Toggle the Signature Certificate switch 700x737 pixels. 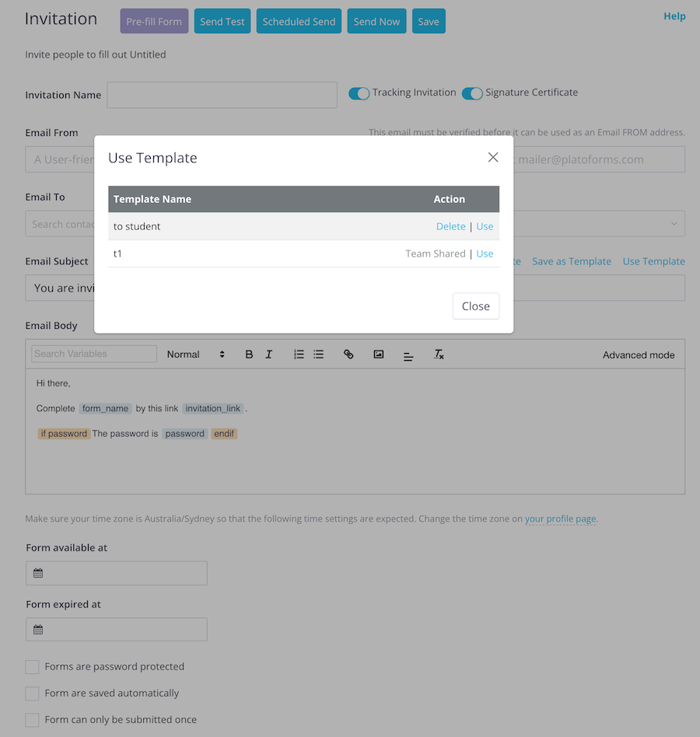coord(472,93)
